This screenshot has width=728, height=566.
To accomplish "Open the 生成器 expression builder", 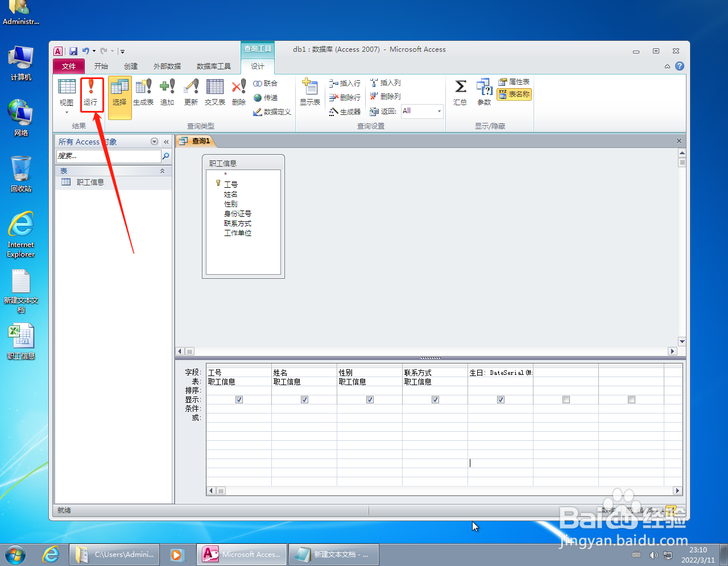I will coord(345,111).
